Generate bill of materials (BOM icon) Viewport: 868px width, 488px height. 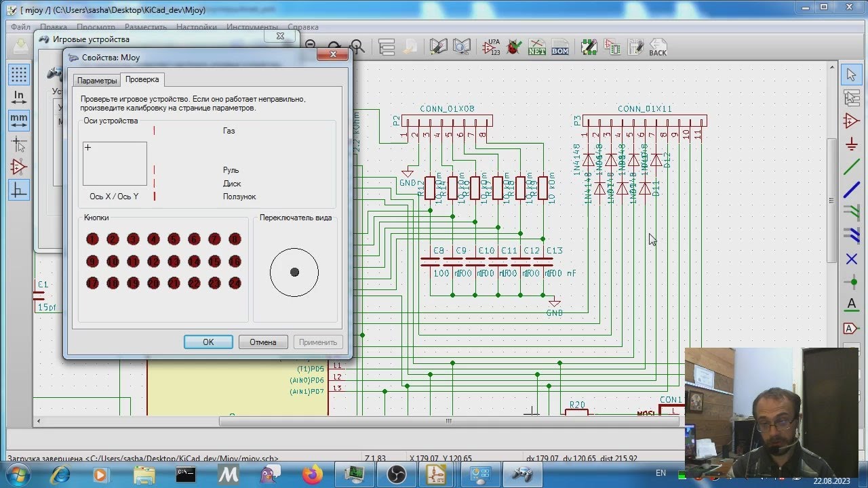tap(560, 47)
